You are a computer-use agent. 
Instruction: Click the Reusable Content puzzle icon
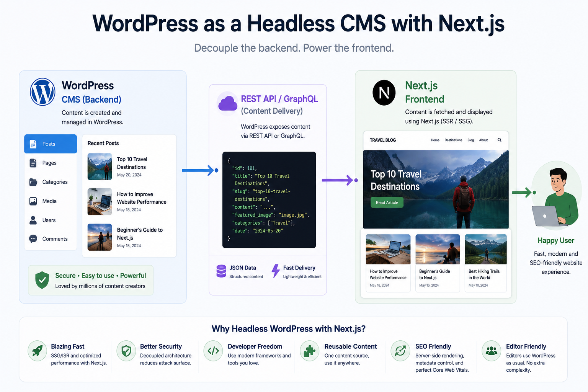(310, 351)
